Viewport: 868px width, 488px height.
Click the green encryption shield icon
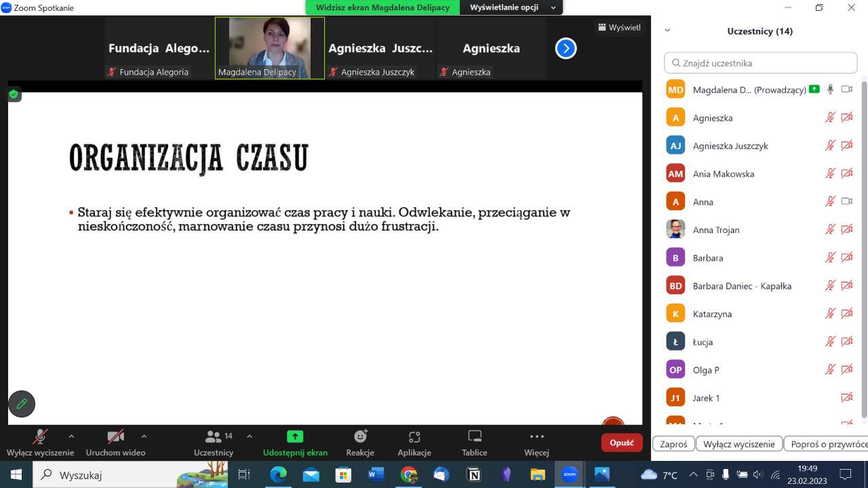(x=14, y=94)
